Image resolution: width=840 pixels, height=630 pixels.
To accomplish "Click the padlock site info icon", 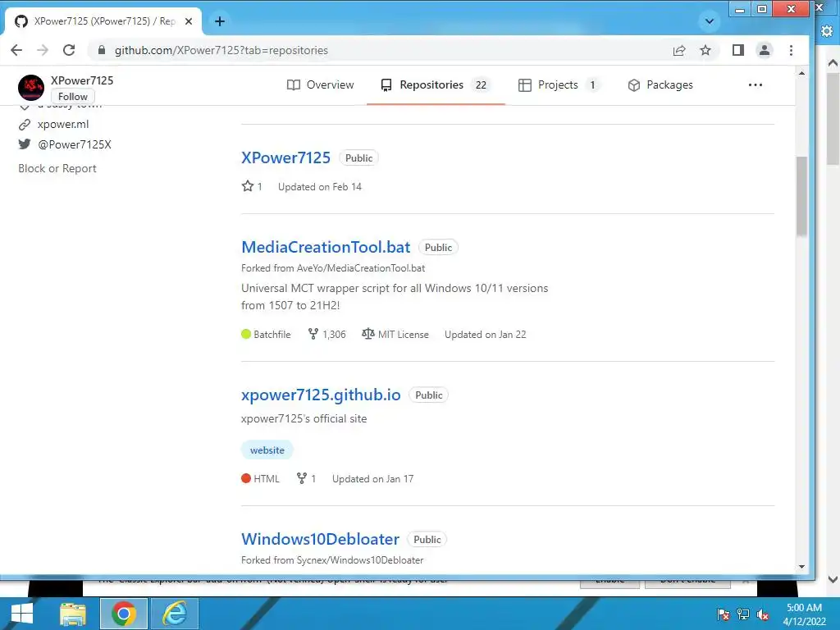I will coord(101,50).
